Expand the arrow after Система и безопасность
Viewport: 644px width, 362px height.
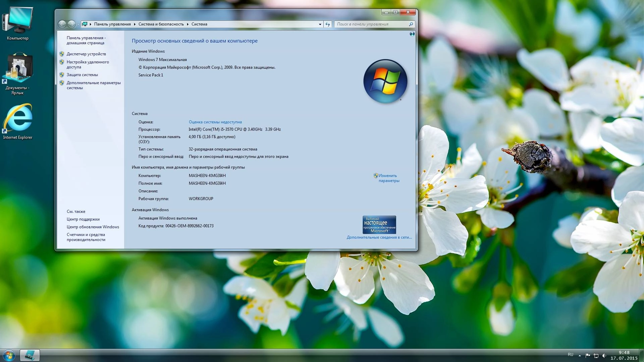pyautogui.click(x=188, y=24)
